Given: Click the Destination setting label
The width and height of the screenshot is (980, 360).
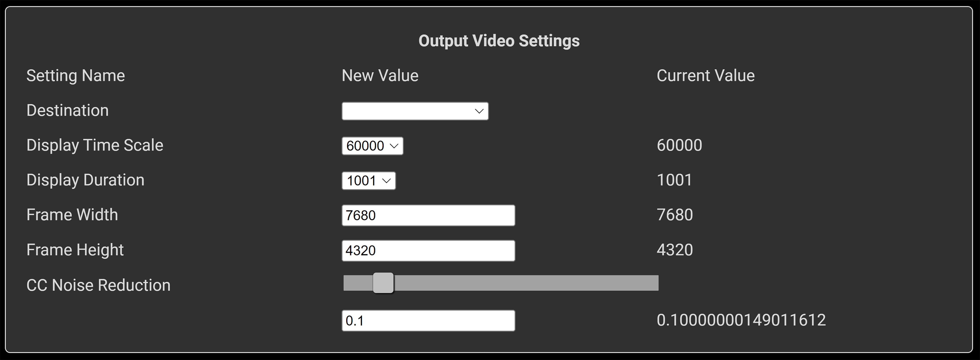Looking at the screenshot, I should tap(67, 110).
